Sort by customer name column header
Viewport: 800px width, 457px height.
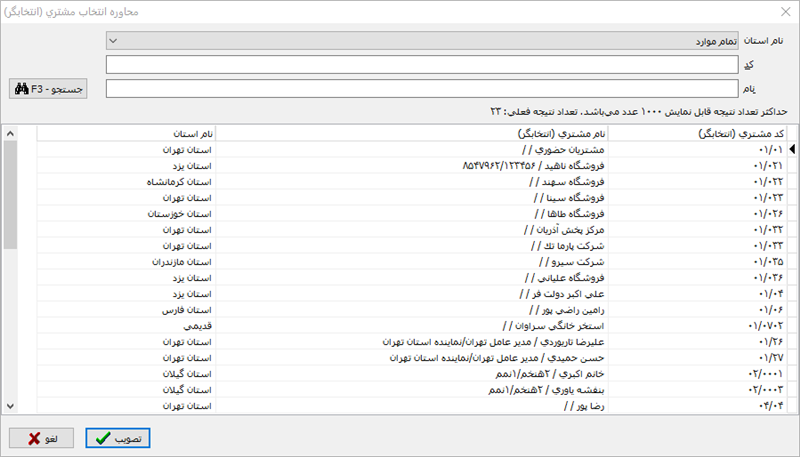[412, 133]
